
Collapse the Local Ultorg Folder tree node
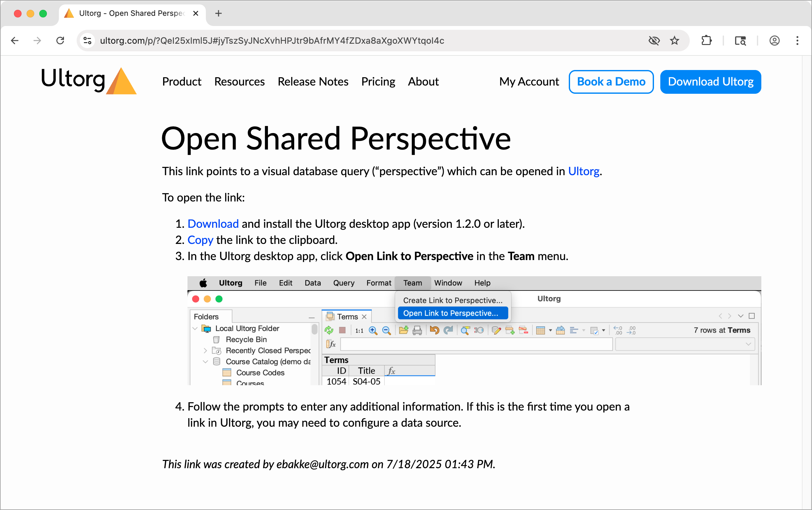195,328
